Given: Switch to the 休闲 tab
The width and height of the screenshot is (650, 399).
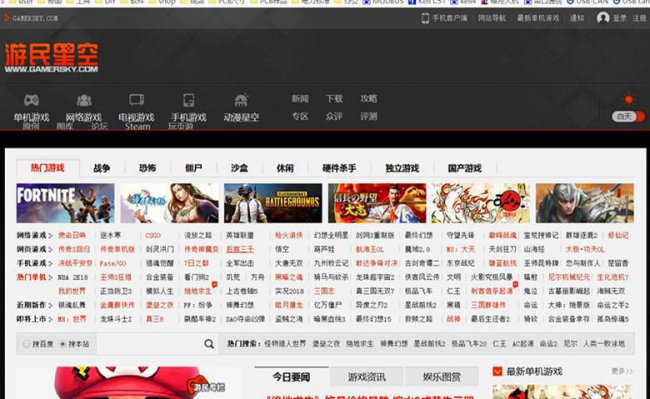Looking at the screenshot, I should (285, 168).
